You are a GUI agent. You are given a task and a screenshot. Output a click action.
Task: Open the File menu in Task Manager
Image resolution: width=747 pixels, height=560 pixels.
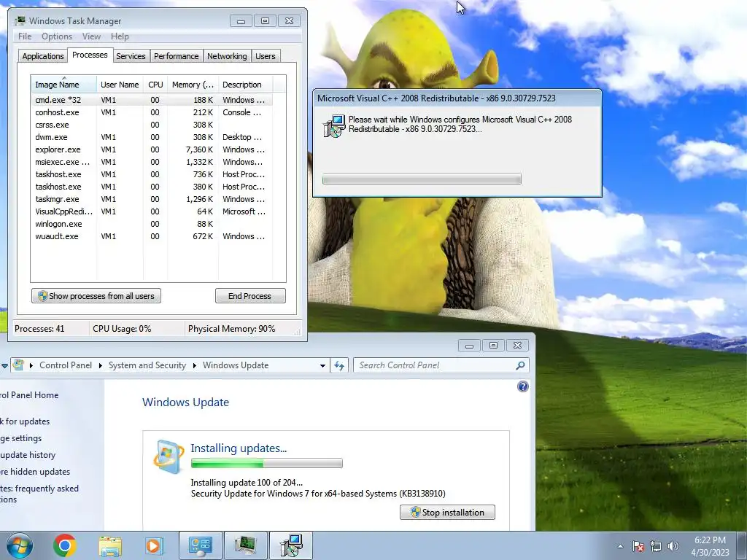click(x=25, y=36)
